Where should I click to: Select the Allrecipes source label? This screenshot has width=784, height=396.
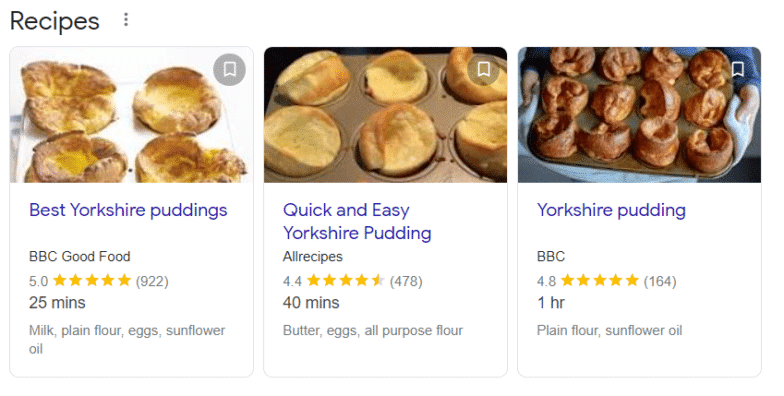point(312,256)
